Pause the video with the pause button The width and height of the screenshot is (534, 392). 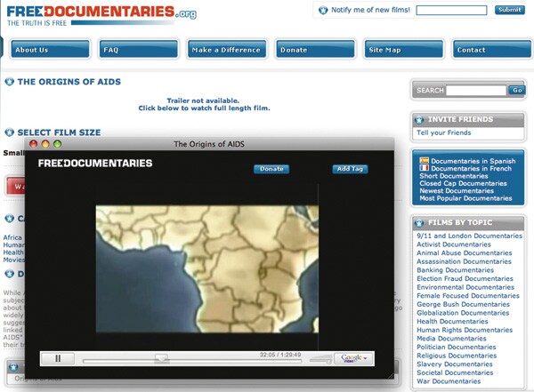pos(58,358)
